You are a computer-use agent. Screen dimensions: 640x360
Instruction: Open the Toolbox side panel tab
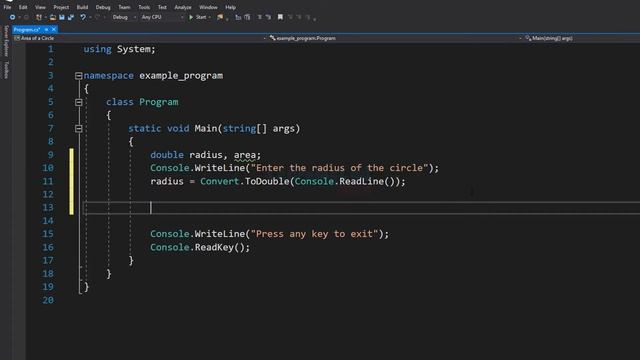[x=6, y=70]
